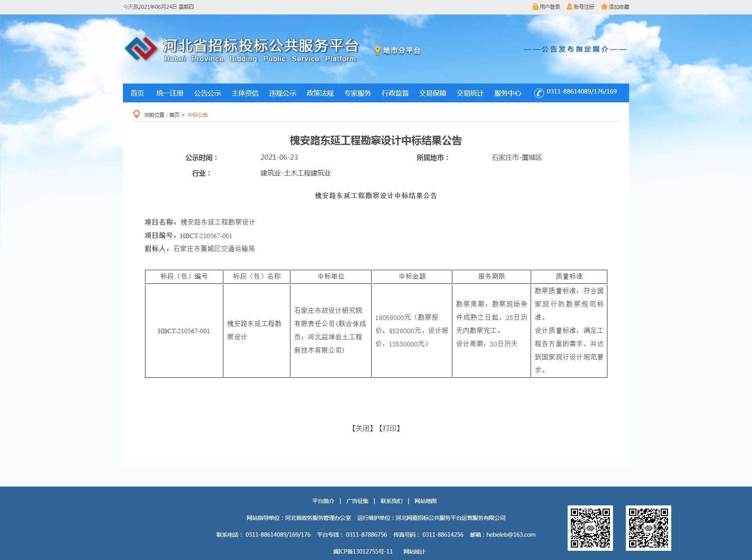This screenshot has height=560, width=752.
Task: Click the left QR code in footer
Action: point(590,527)
